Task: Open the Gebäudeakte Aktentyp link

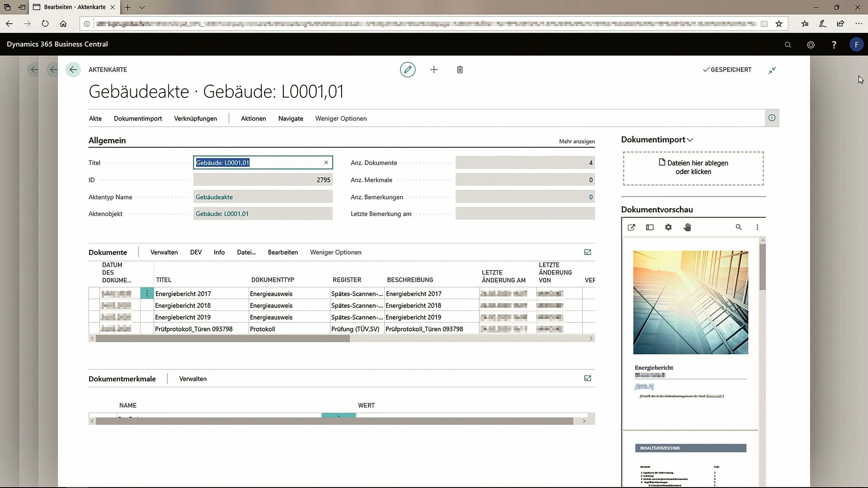Action: click(x=214, y=197)
